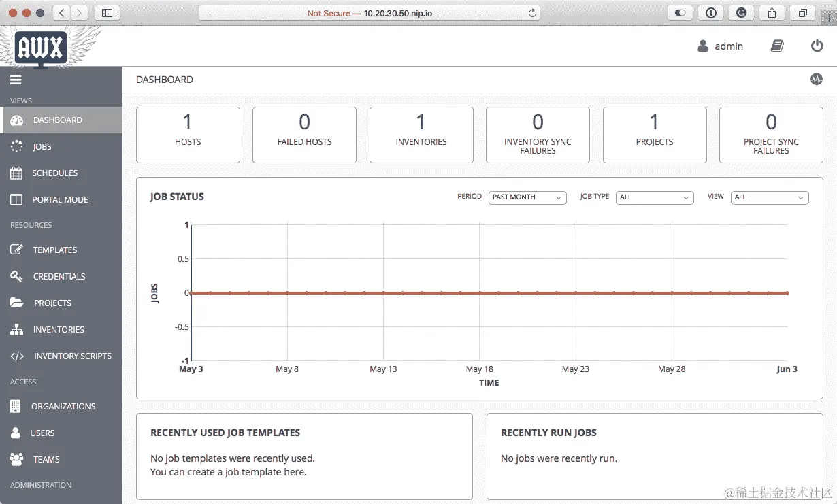Reload the page in address bar
Viewport: 837px width, 504px height.
coord(533,13)
